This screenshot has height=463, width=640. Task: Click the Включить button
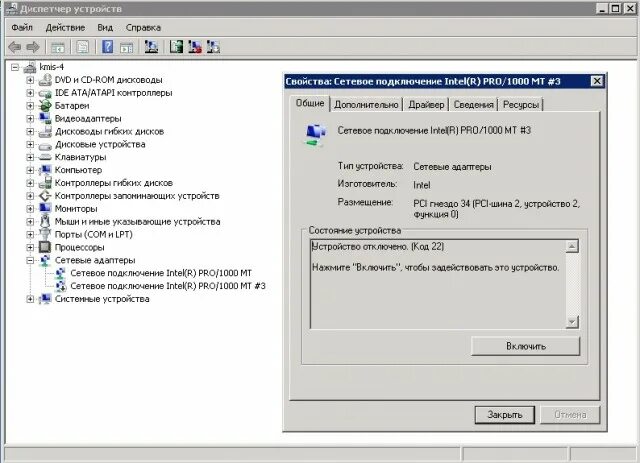tap(526, 346)
